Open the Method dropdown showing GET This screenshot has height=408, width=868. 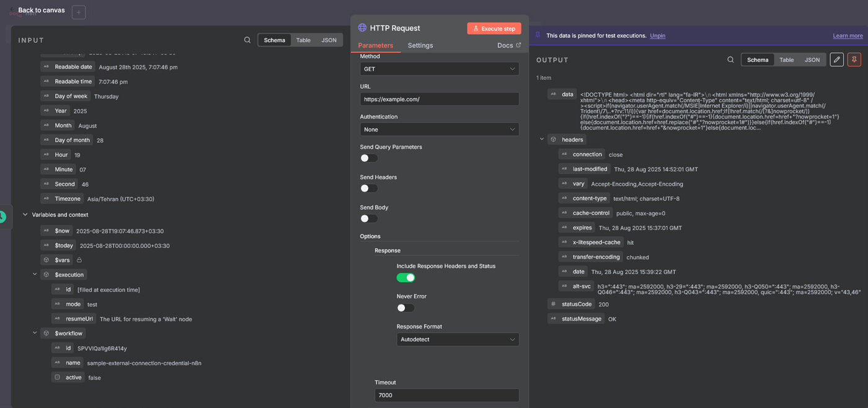pyautogui.click(x=439, y=69)
